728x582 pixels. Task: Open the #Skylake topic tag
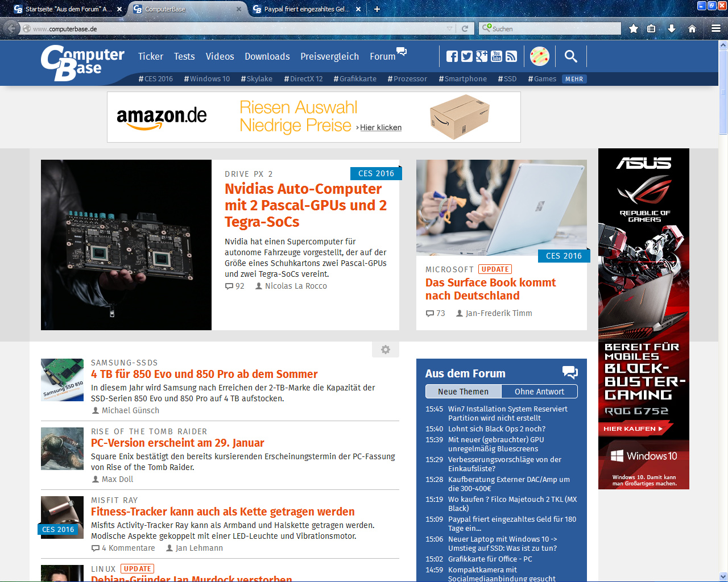[257, 79]
